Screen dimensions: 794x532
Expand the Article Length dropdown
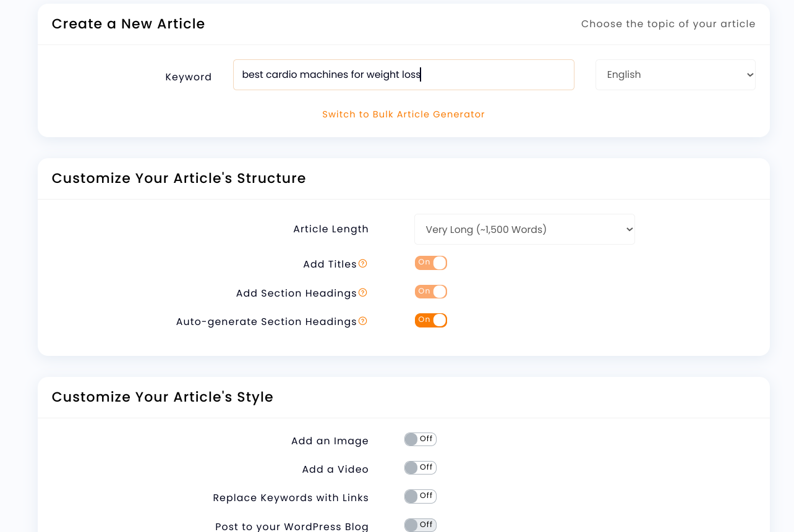[x=524, y=229]
